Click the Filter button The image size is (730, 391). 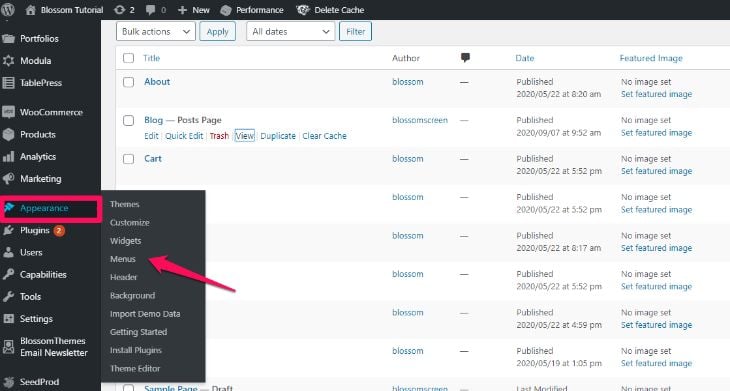click(x=355, y=32)
